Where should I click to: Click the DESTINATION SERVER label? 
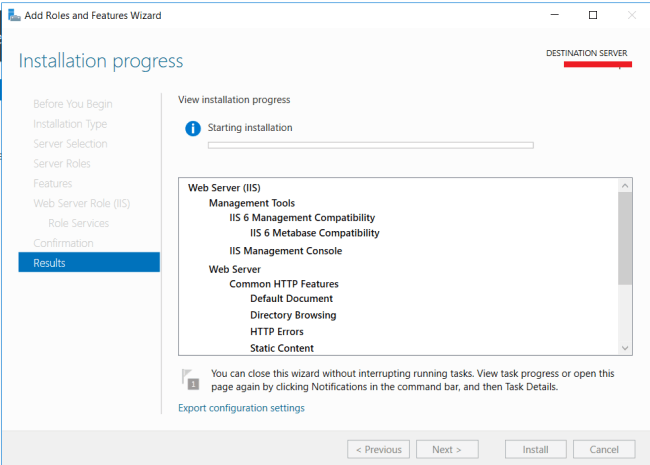tap(587, 53)
